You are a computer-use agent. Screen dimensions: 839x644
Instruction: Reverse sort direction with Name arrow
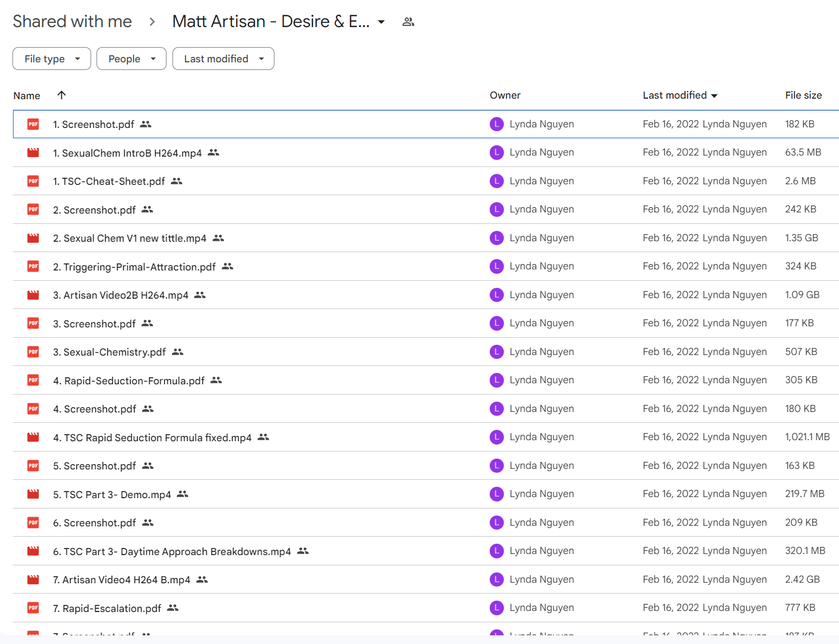click(x=61, y=95)
